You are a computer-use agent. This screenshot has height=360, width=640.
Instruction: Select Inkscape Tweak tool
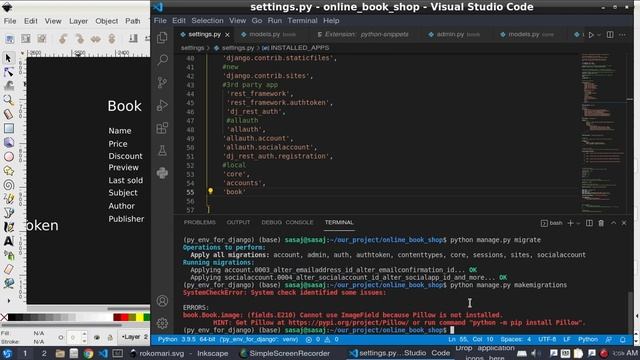coord(8,85)
